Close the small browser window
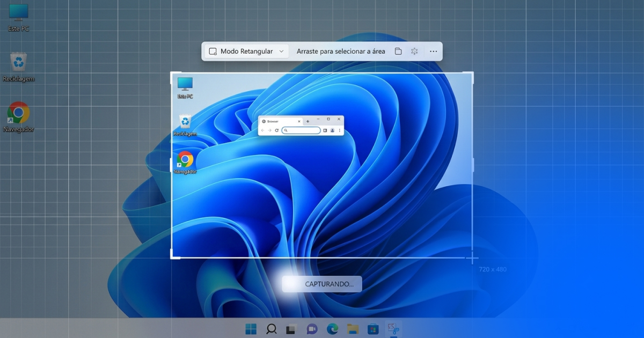The width and height of the screenshot is (644, 338). 339,119
